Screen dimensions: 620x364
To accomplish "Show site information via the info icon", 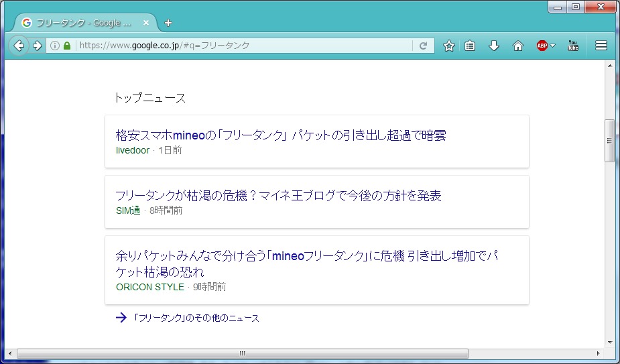I will tap(55, 46).
